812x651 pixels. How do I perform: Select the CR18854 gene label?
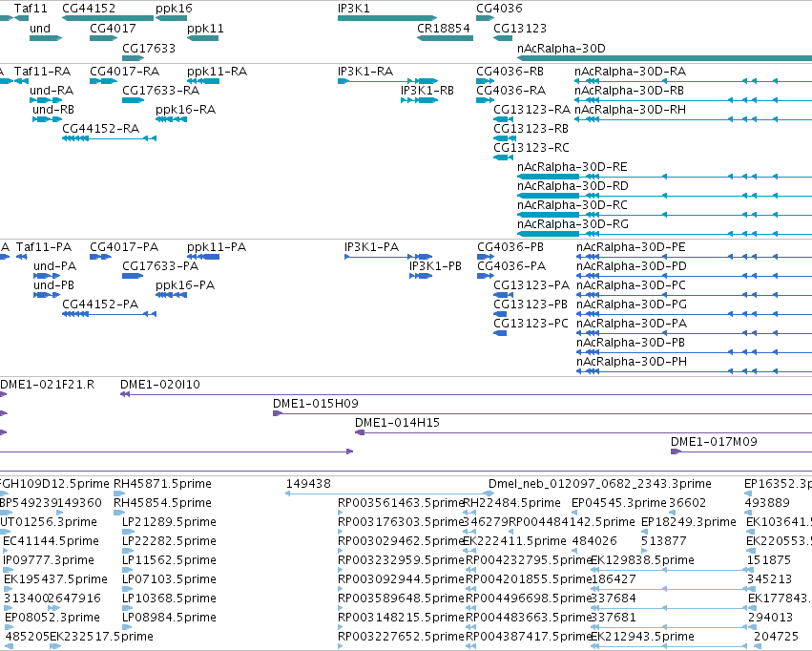point(444,28)
